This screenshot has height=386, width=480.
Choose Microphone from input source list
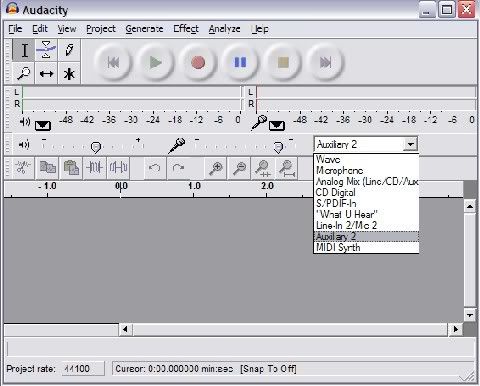(366, 170)
